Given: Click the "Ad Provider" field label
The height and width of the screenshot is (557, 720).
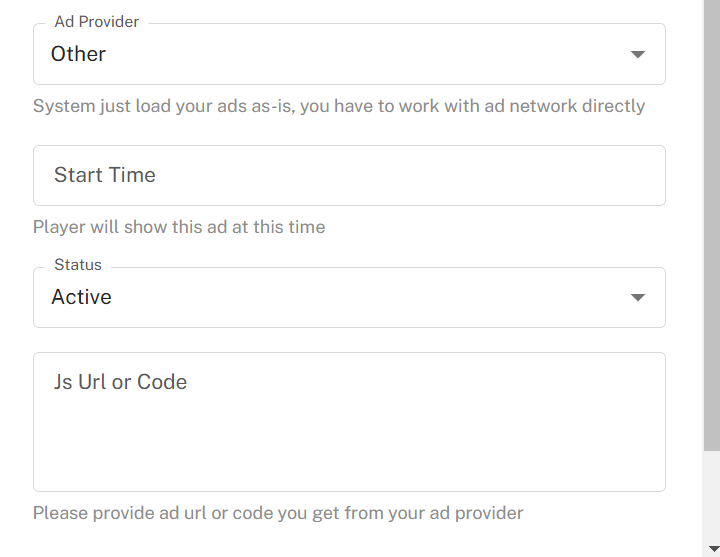Looking at the screenshot, I should pos(97,22).
